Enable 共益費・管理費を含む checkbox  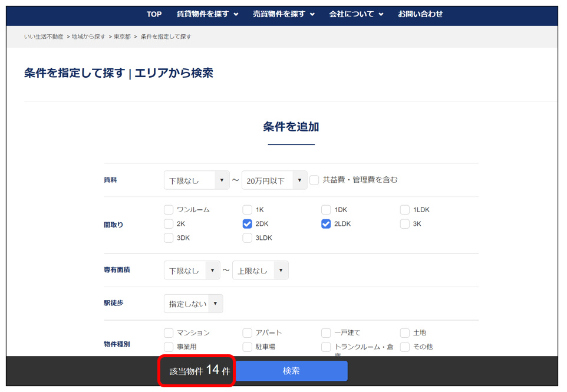click(x=315, y=180)
